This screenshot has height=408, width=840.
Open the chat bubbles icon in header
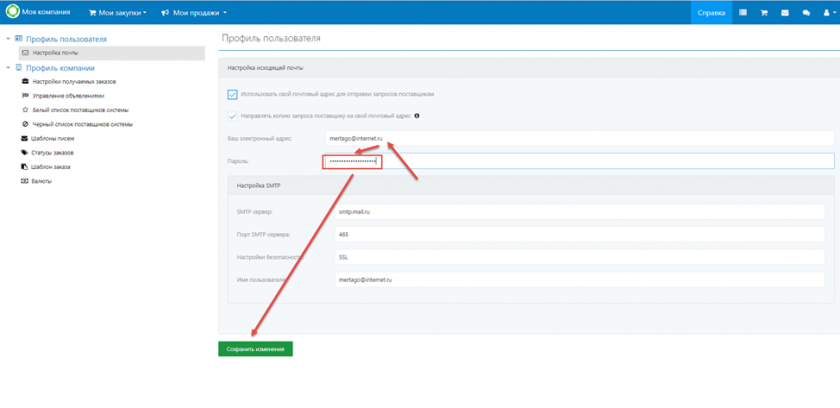click(806, 13)
